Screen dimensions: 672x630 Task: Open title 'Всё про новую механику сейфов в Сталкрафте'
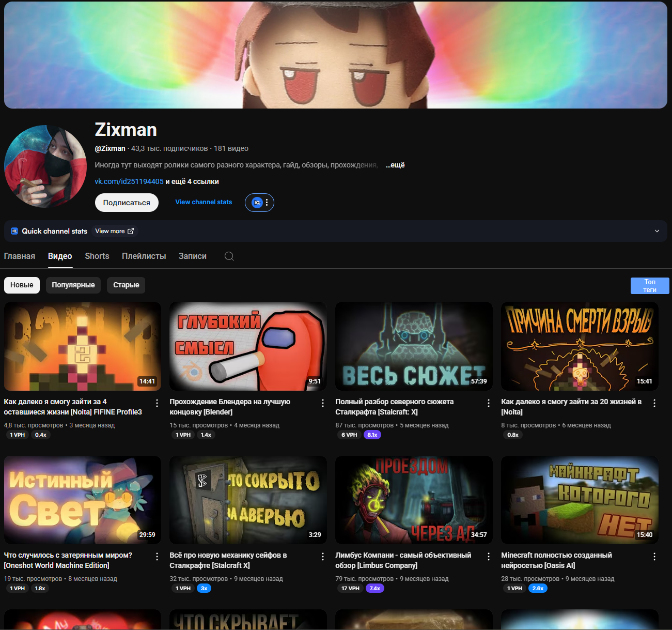(228, 560)
